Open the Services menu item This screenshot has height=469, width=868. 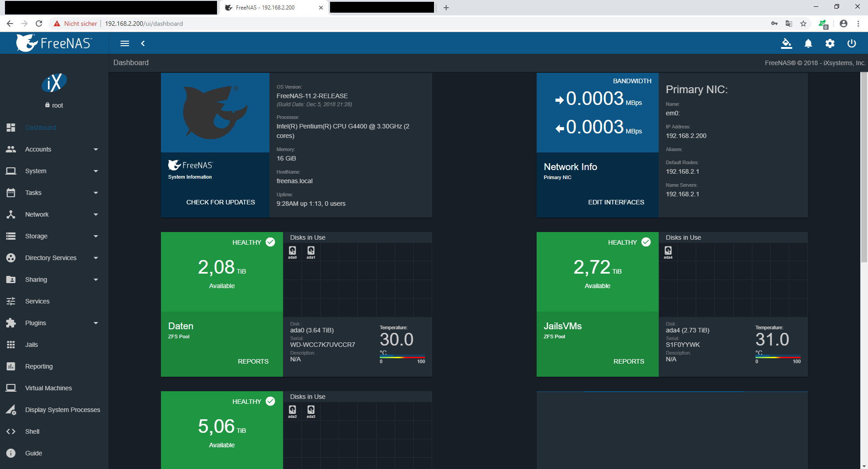[x=54, y=301]
